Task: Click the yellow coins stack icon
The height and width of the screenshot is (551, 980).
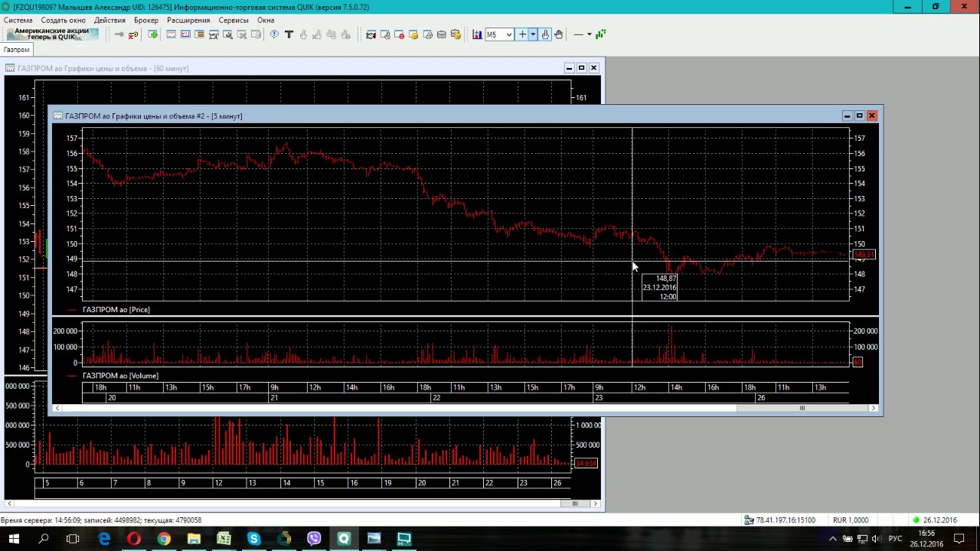Action: (x=456, y=34)
